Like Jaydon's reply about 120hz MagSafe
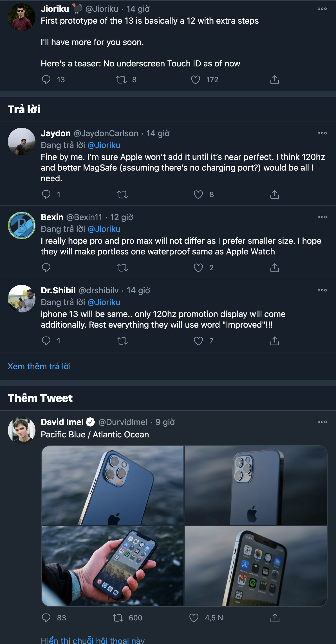This screenshot has height=644, width=336. coord(198,194)
